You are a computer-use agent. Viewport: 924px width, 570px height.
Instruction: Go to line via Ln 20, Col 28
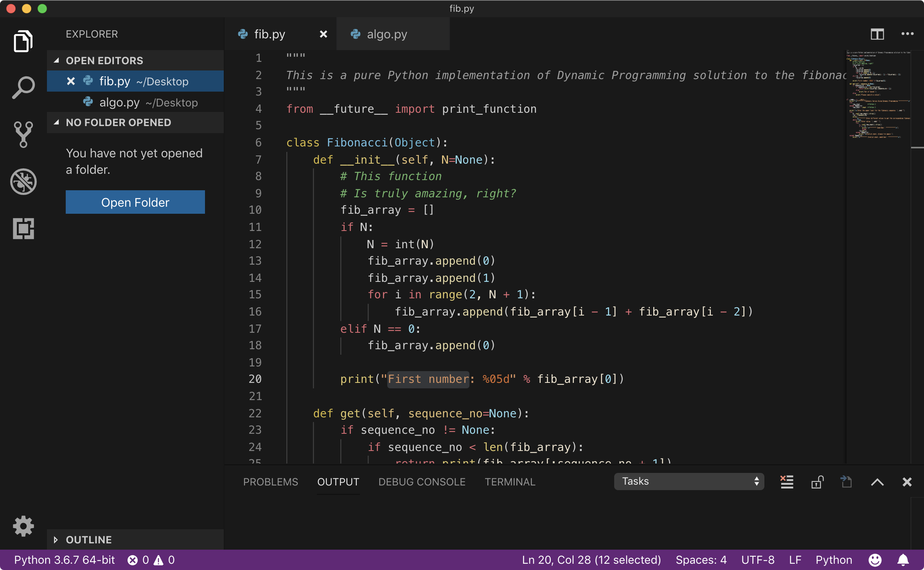591,560
